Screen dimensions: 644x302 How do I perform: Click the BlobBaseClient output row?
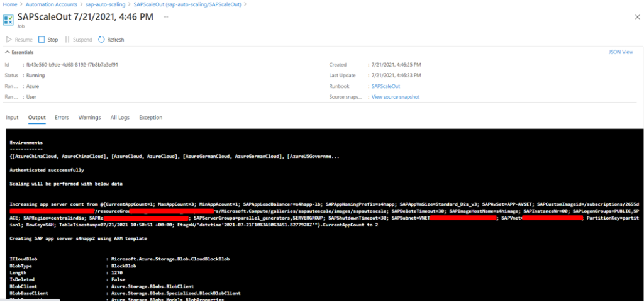[x=125, y=293]
